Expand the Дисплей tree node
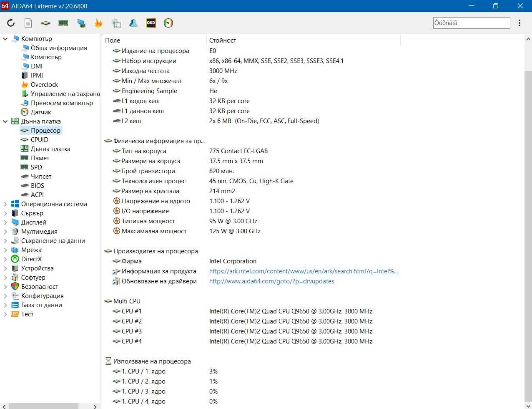 click(x=5, y=222)
